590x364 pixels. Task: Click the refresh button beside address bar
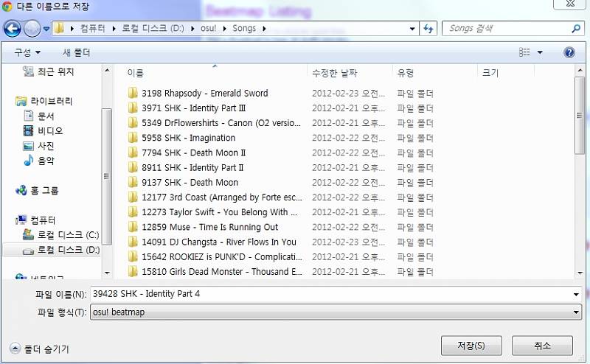tap(429, 29)
